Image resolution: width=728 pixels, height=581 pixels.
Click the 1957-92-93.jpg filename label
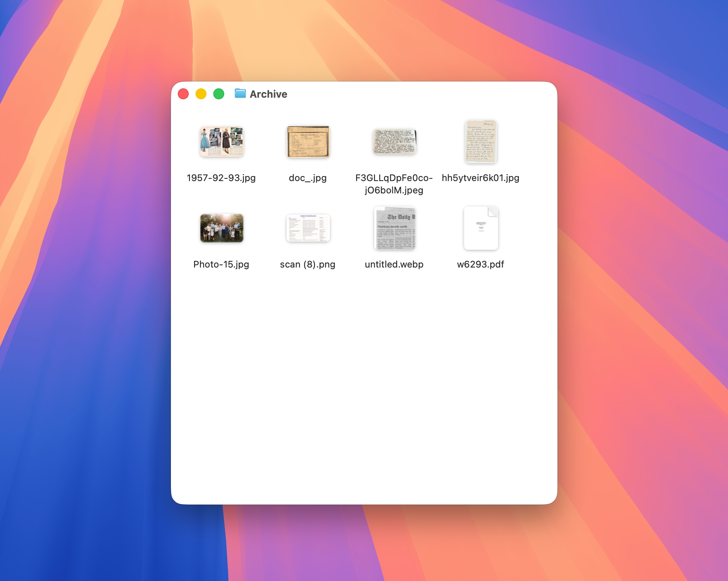(221, 178)
